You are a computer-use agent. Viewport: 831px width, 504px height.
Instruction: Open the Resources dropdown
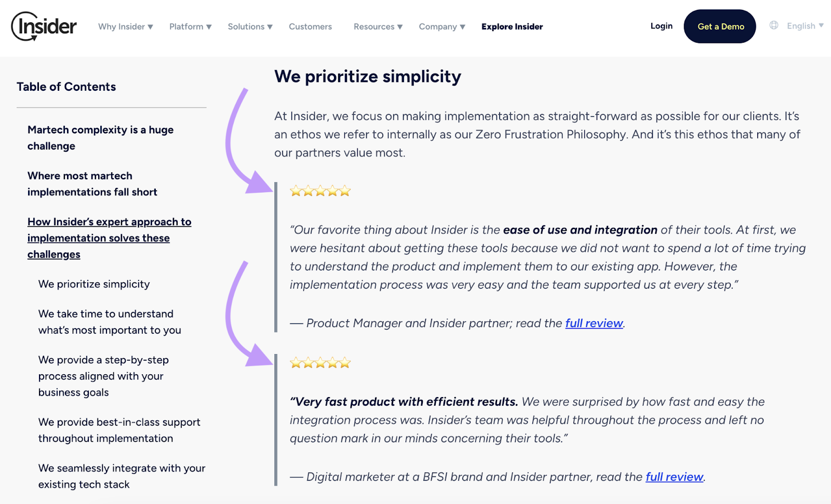point(378,26)
